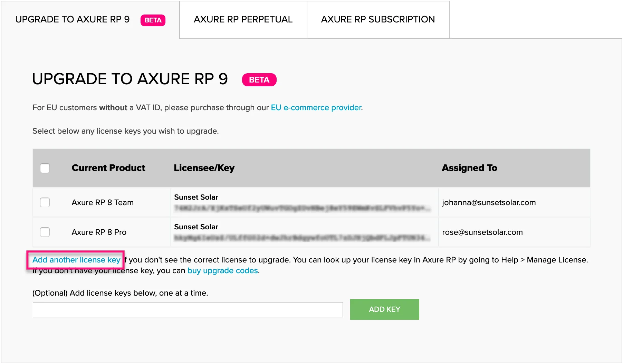Click Add another license key link
This screenshot has height=364, width=623.
point(76,260)
